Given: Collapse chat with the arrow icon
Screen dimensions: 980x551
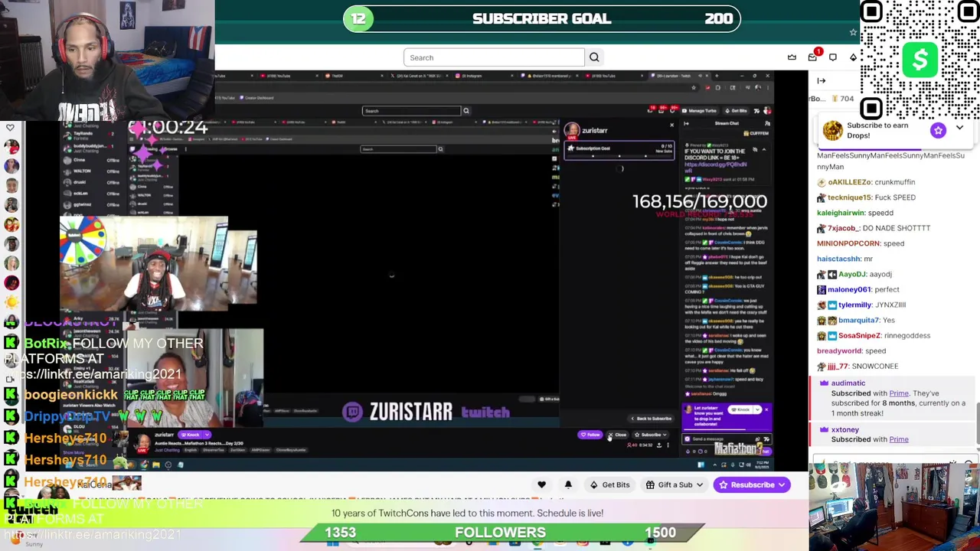Looking at the screenshot, I should tap(821, 80).
